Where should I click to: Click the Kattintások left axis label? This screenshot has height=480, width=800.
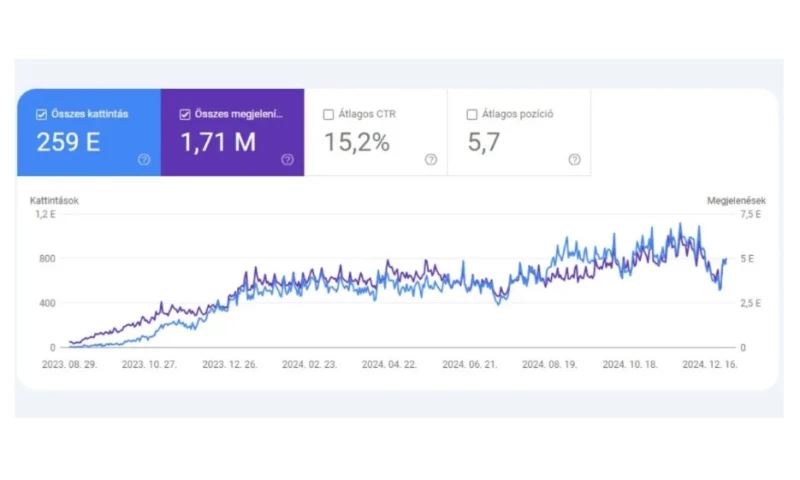pos(54,200)
